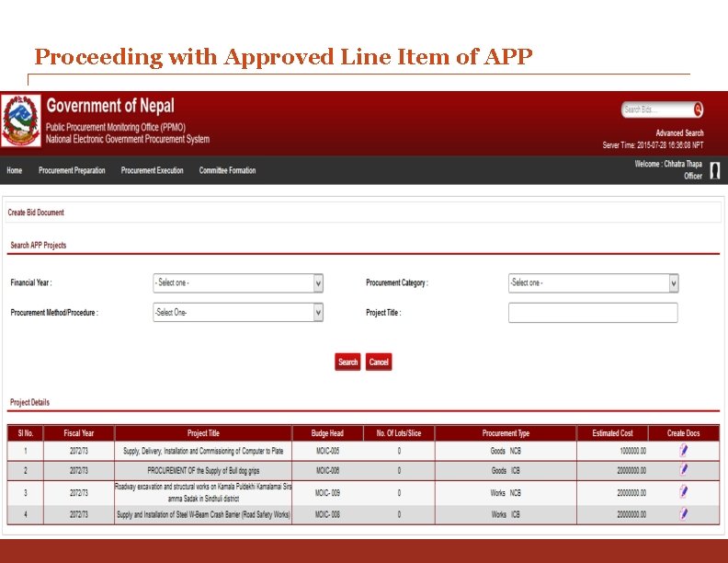Viewport: 728px width, 563px height.
Task: Open the Committee Formation menu
Action: point(228,170)
